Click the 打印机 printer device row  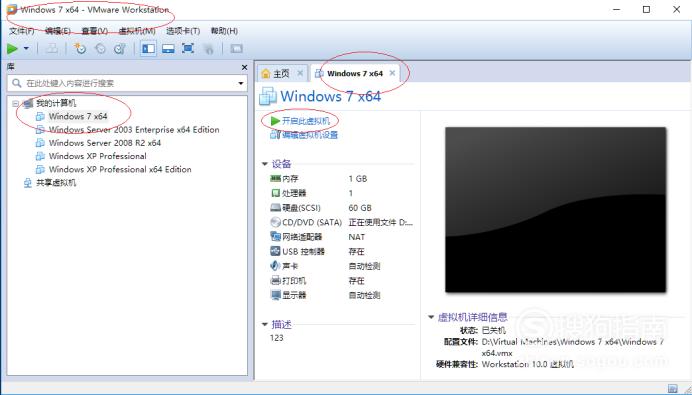point(342,281)
